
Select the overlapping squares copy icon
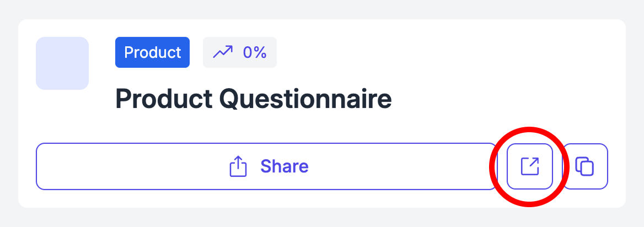click(585, 166)
